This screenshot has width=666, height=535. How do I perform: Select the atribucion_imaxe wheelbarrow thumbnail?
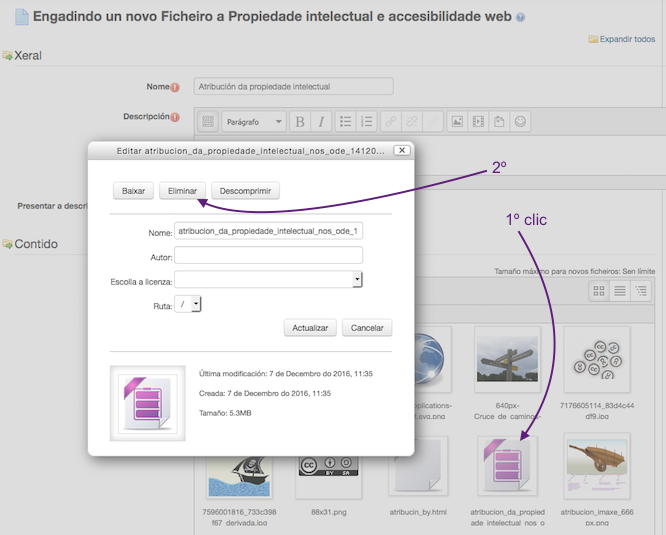pyautogui.click(x=596, y=470)
